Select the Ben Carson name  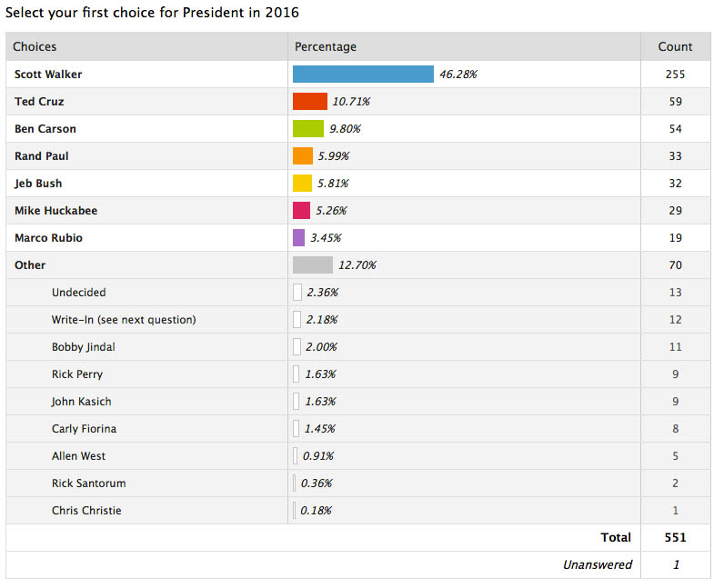(x=45, y=129)
